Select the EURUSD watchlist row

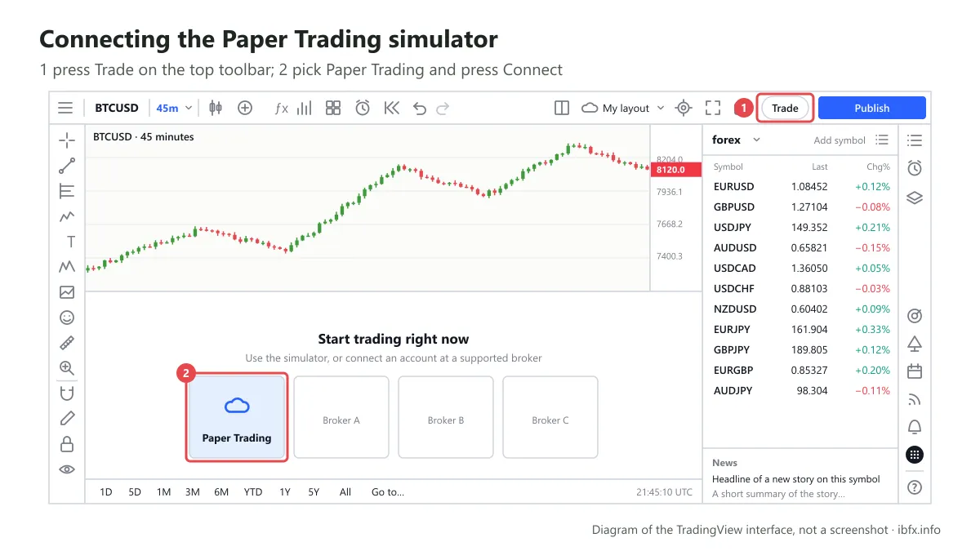(x=800, y=187)
